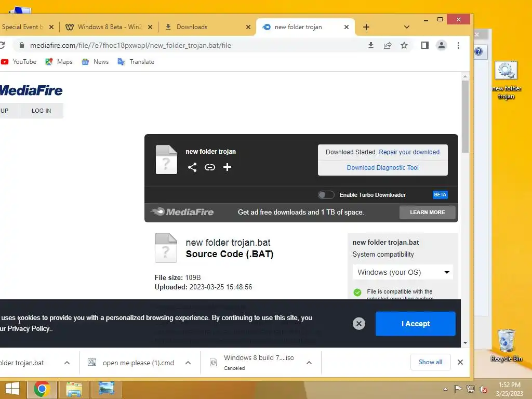
Task: Bookmark page with the star icon
Action: pyautogui.click(x=404, y=46)
